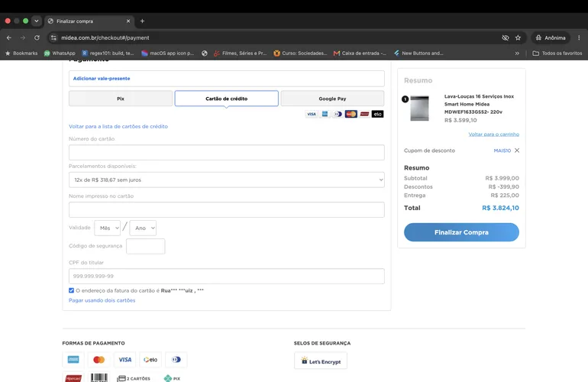Open a new browser tab
The image size is (588, 382).
click(142, 21)
